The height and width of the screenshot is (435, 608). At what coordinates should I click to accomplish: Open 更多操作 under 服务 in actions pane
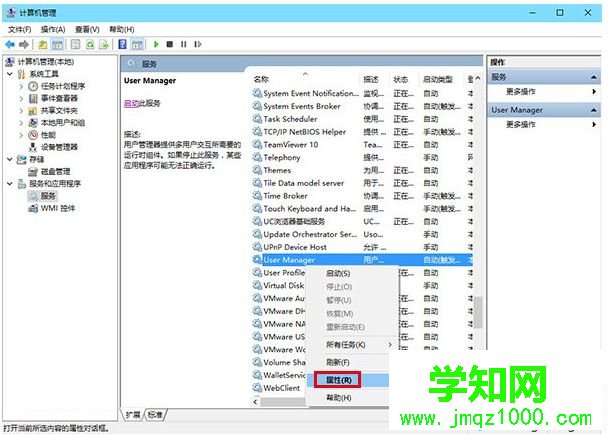pos(520,91)
